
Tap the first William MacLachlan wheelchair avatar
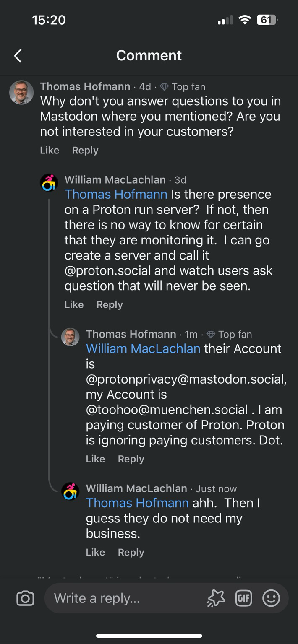click(x=49, y=183)
